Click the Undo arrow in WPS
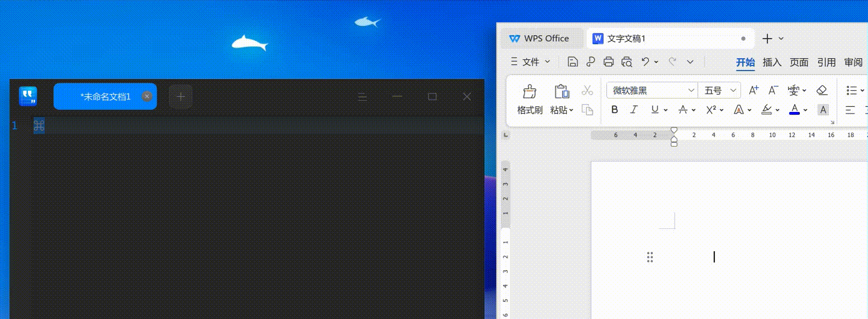Screen dimensions: 868x319 [645, 62]
